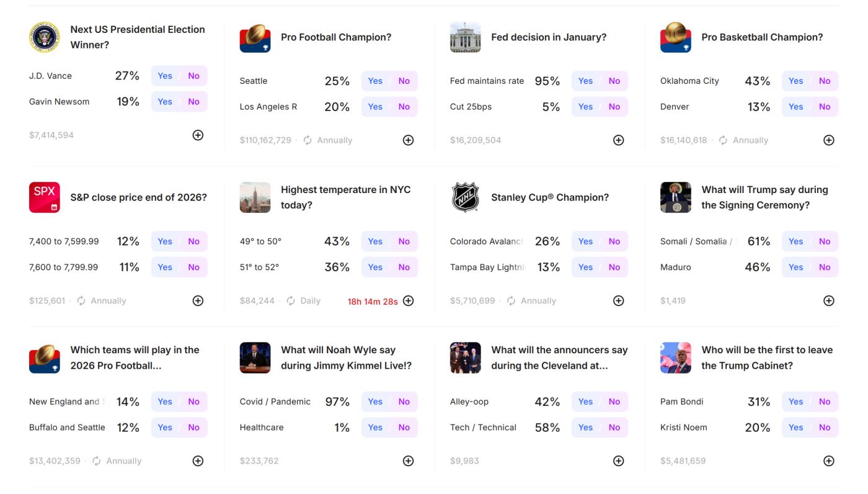Click the Seattle outcome row label
This screenshot has width=868, height=494.
pyautogui.click(x=254, y=81)
